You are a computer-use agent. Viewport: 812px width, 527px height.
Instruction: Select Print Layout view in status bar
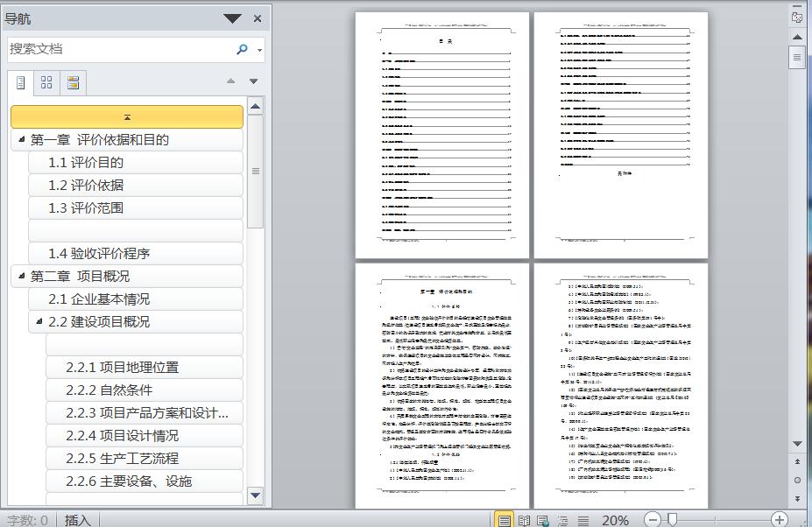pos(505,520)
